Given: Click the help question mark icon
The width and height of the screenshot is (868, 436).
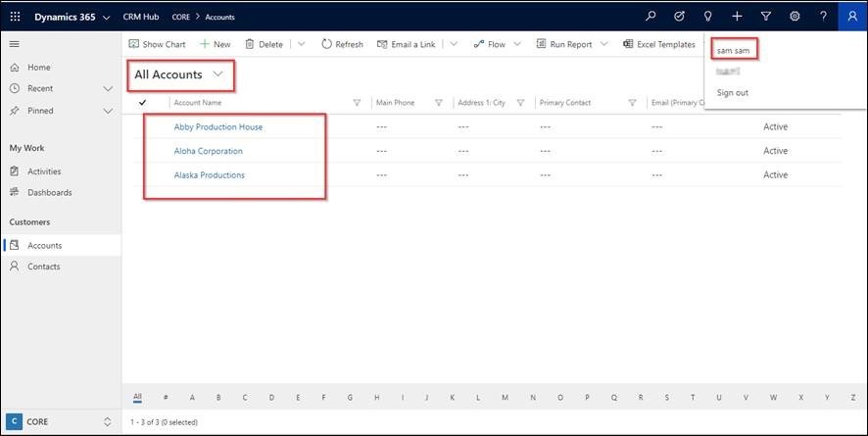Looking at the screenshot, I should 823,17.
